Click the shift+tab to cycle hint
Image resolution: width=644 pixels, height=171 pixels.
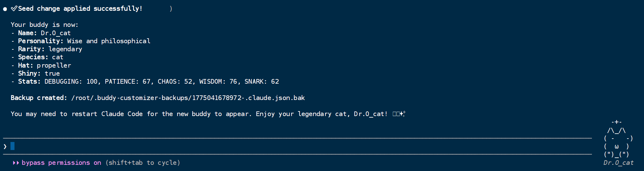pyautogui.click(x=143, y=163)
